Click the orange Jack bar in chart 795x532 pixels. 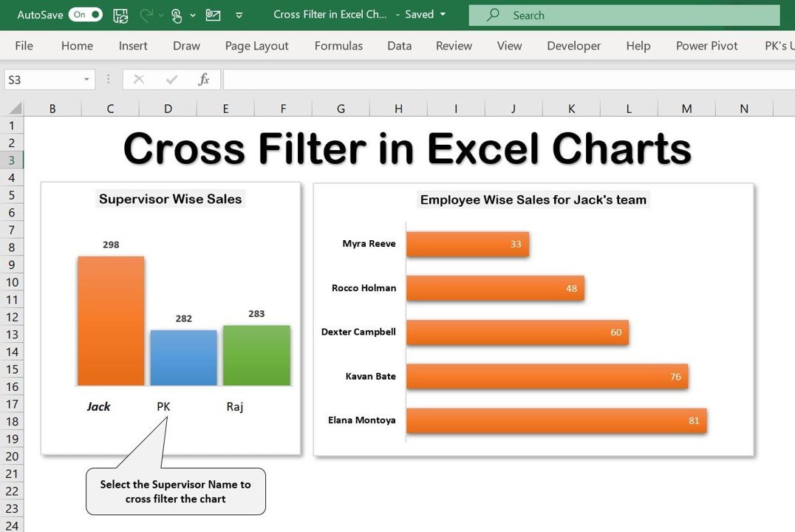coord(111,321)
